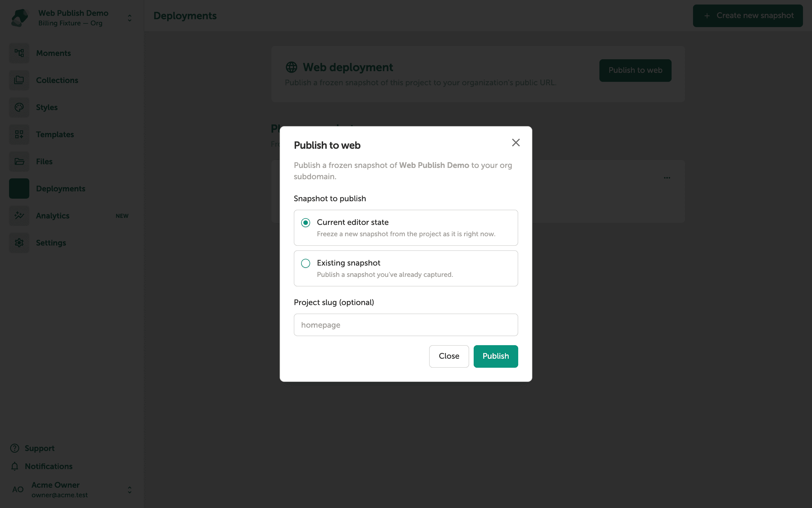Click the Close button in the dialog
812x508 pixels.
pyautogui.click(x=449, y=356)
